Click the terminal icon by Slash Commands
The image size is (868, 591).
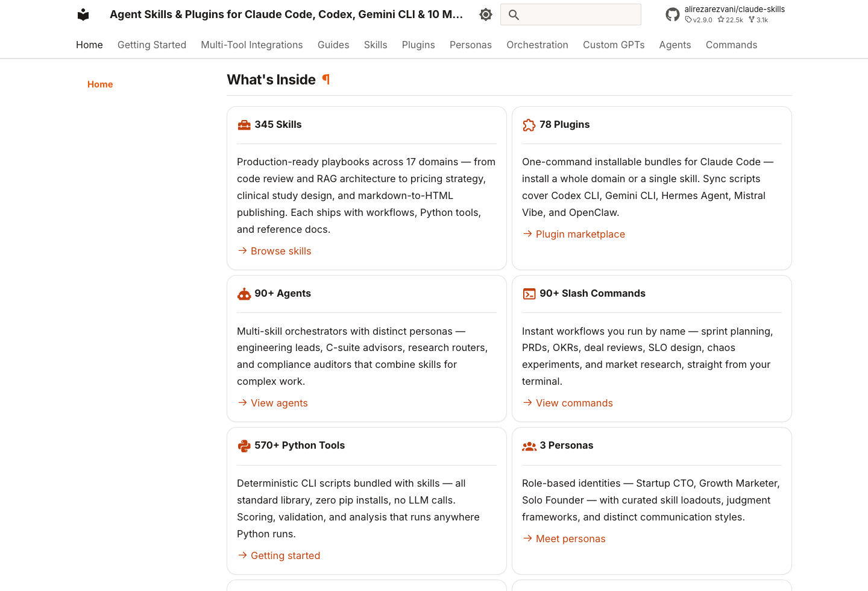[529, 294]
